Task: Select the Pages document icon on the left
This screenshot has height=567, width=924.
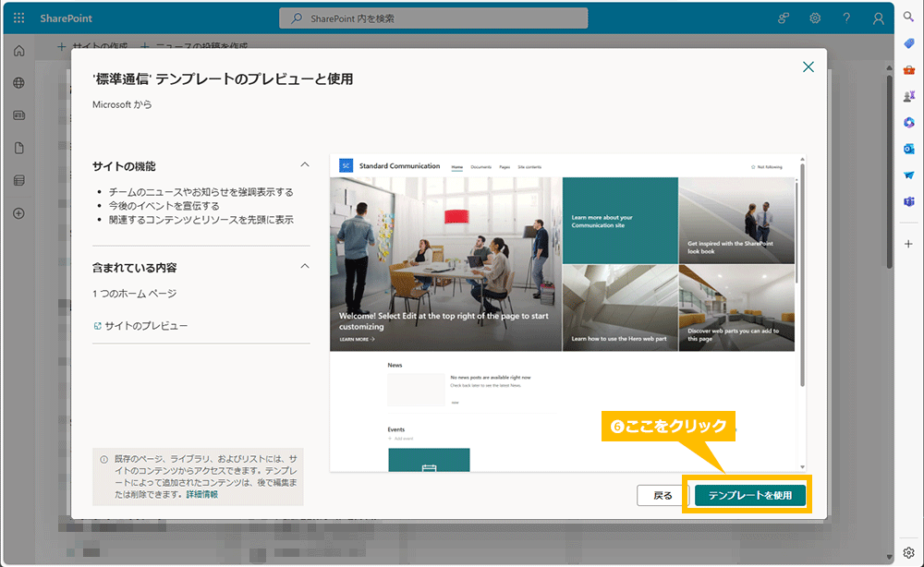Action: pos(18,147)
